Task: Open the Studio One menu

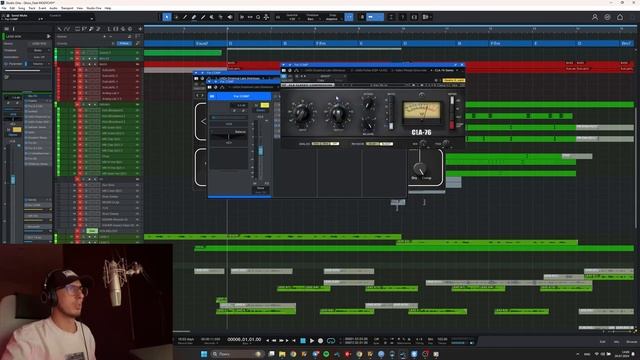Action: point(94,8)
